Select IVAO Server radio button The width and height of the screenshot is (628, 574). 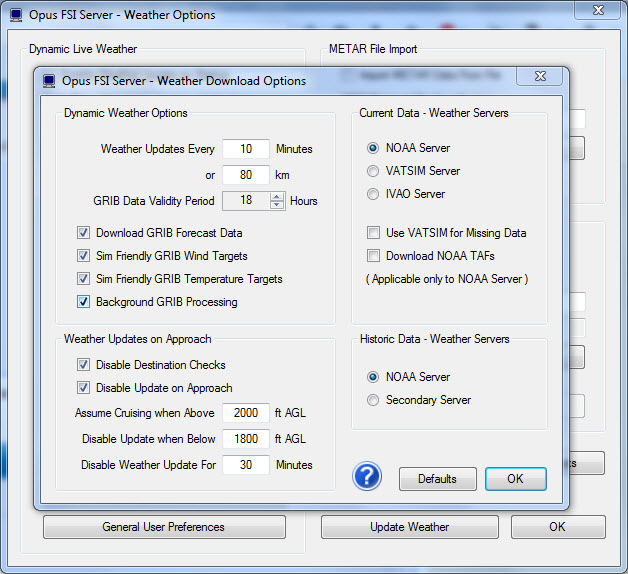(373, 194)
